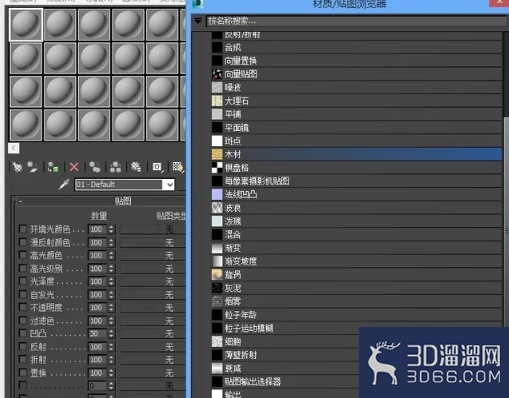This screenshot has height=398, width=509.
Task: Click the 棋盘格 checker map icon
Action: point(217,168)
